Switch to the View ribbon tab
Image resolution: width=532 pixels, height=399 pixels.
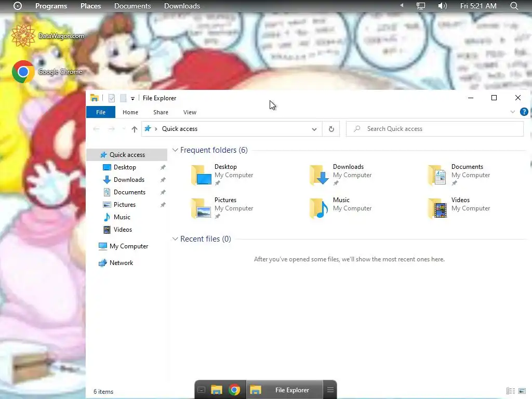pos(190,112)
